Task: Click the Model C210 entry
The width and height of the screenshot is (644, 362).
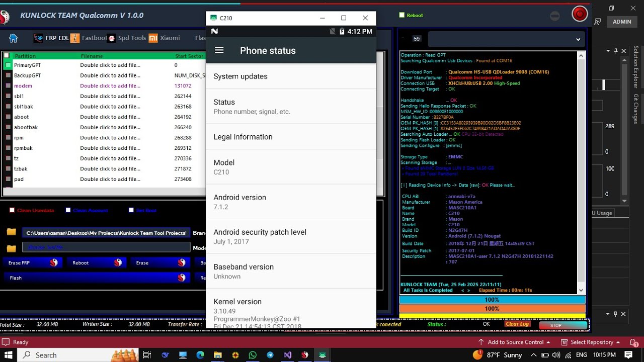Action: [291, 167]
